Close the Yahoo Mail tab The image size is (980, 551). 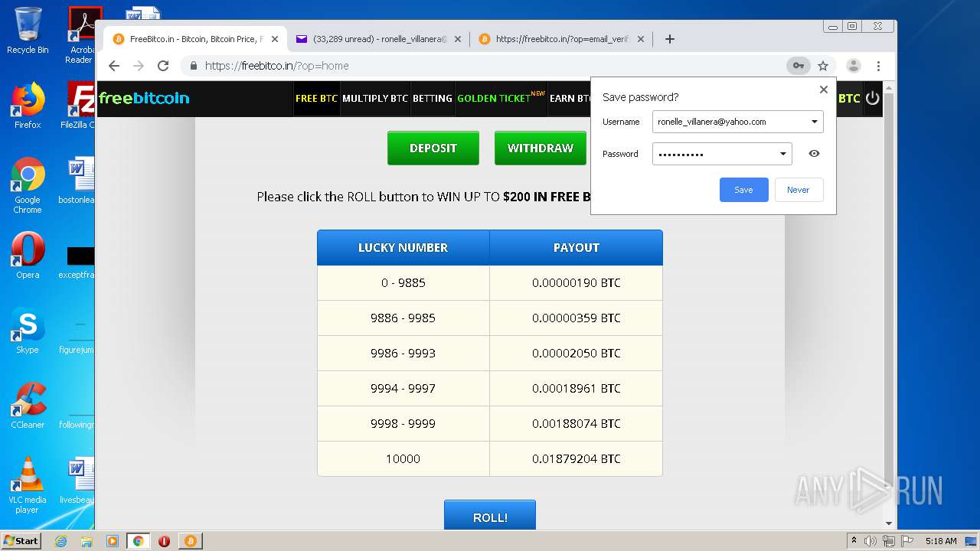(458, 39)
